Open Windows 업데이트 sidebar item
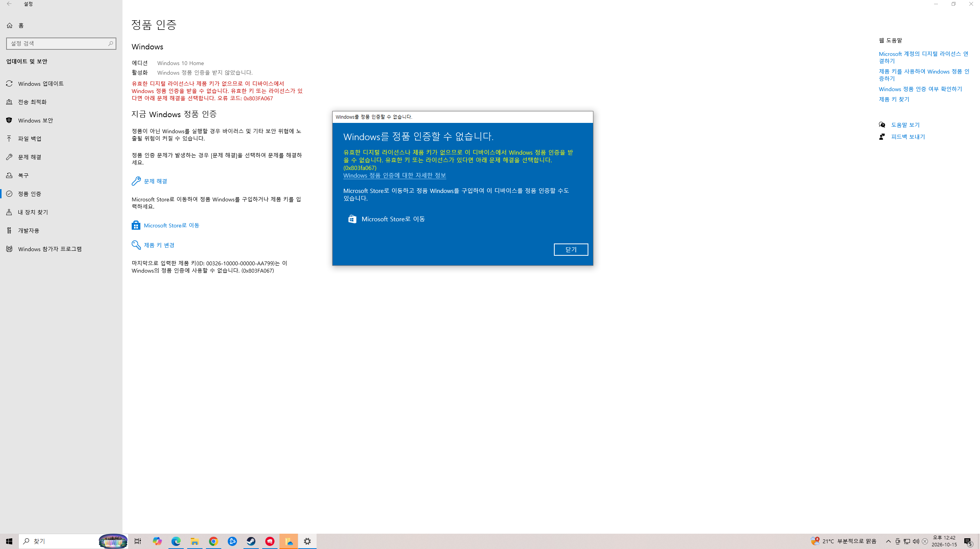The height and width of the screenshot is (549, 980). 61,83
